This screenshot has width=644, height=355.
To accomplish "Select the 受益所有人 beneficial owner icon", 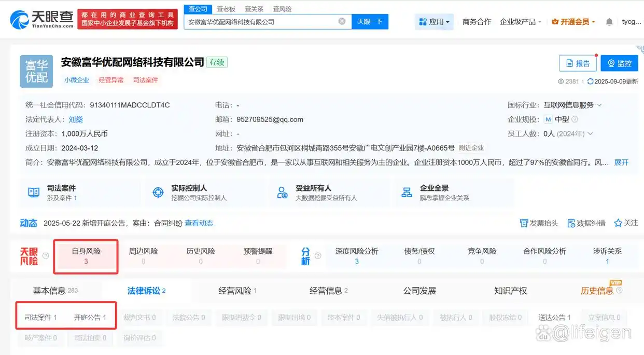I will (x=282, y=192).
